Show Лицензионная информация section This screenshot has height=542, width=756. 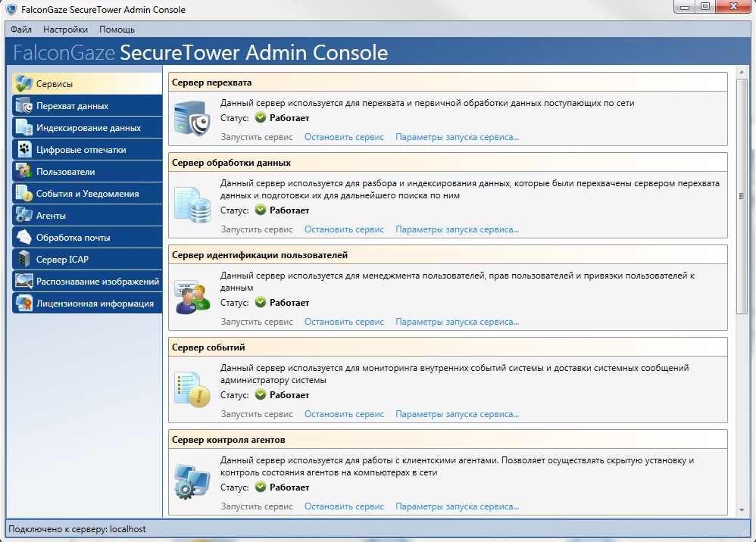87,303
